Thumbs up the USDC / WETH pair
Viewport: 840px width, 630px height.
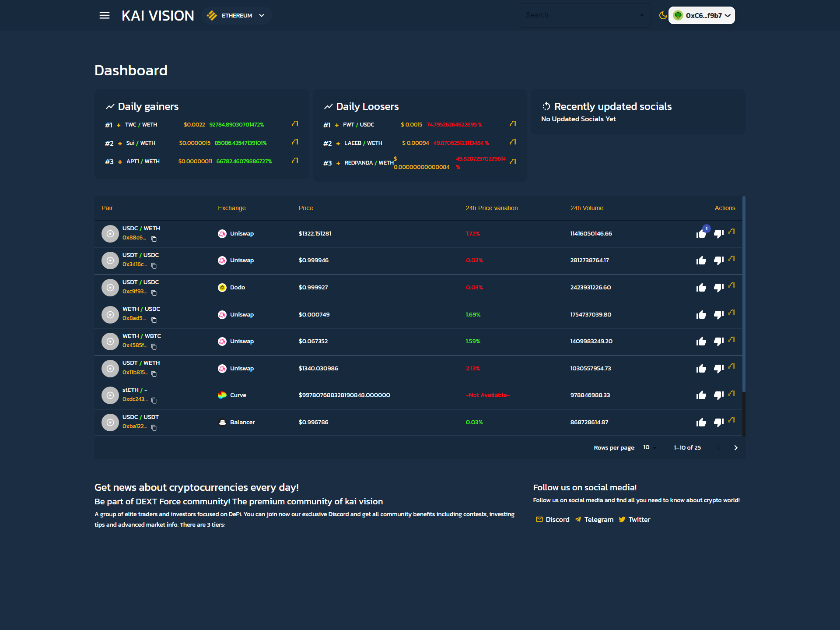701,234
